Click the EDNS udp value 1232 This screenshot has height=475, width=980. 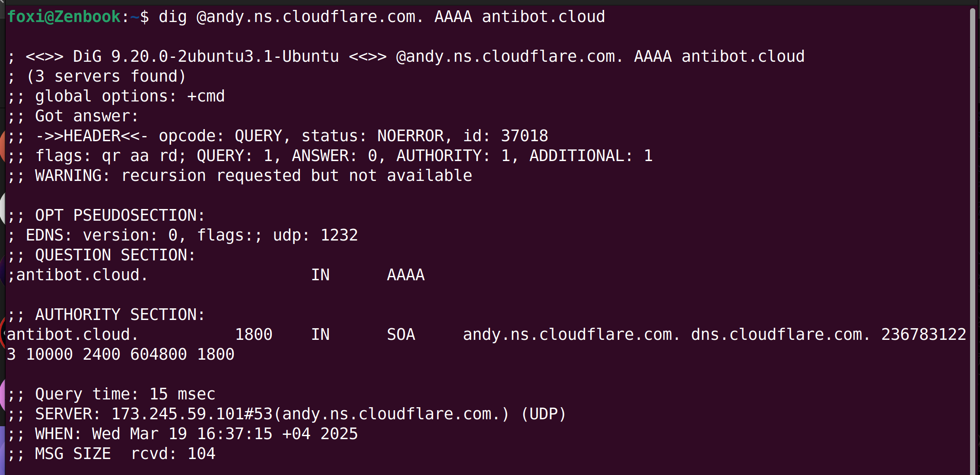click(x=339, y=235)
